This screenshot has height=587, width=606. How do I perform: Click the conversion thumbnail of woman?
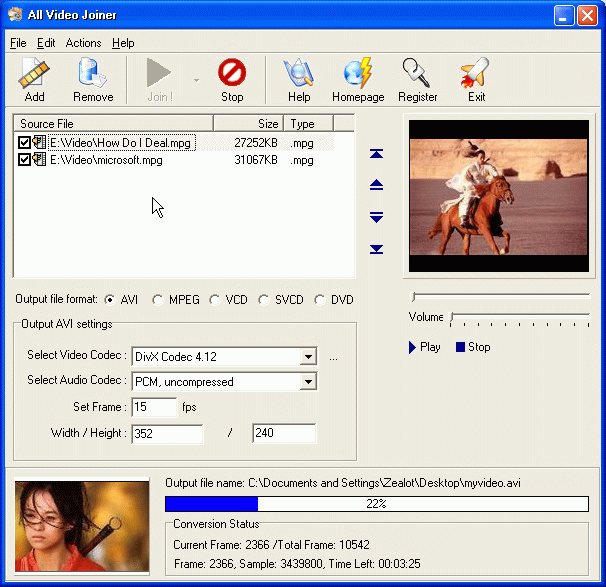click(82, 526)
